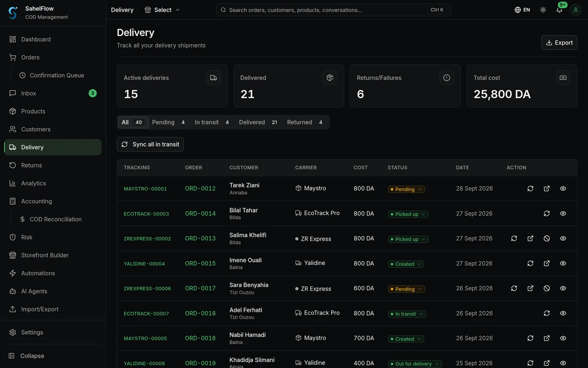This screenshot has width=588, height=368.
Task: Focus the search orders input field
Action: coord(333,10)
